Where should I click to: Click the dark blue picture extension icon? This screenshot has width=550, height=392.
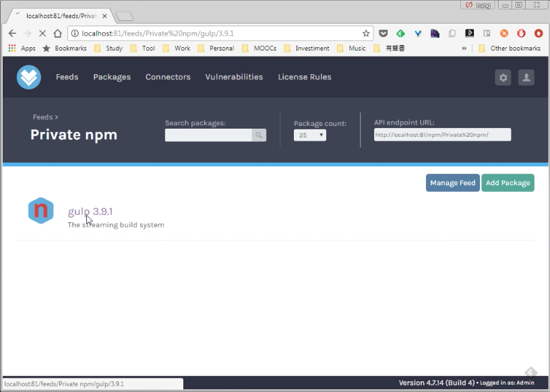point(435,33)
